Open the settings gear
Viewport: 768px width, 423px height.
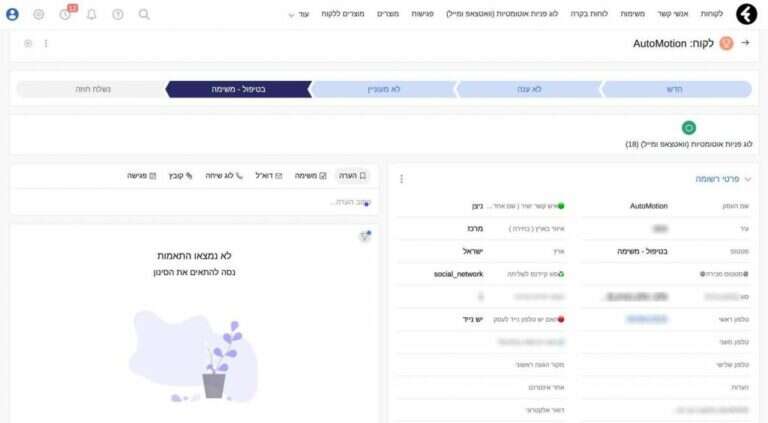pyautogui.click(x=39, y=14)
